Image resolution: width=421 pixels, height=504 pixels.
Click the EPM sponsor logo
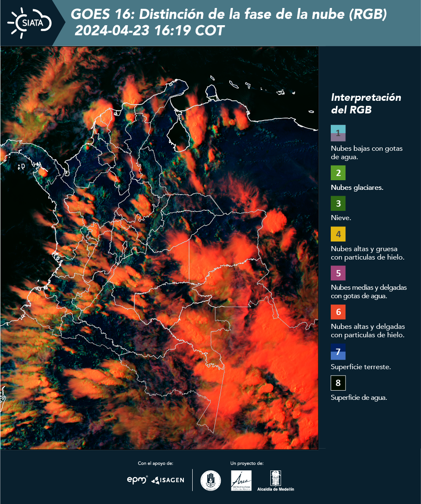(137, 480)
